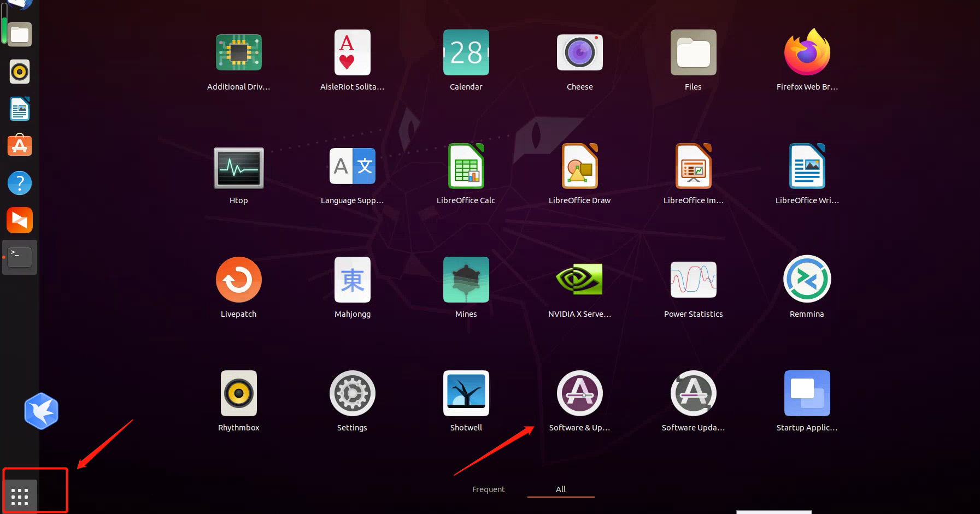
Task: Open Power Statistics
Action: pyautogui.click(x=694, y=280)
